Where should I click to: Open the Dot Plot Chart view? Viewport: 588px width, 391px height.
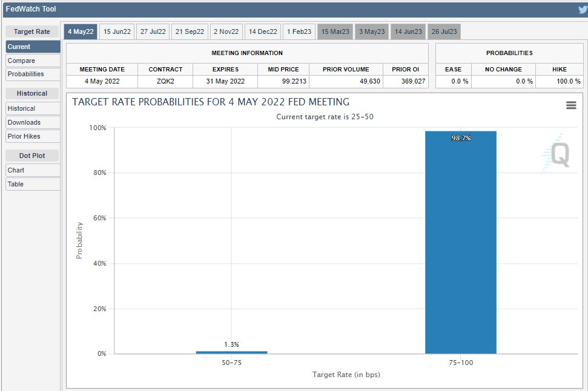[33, 170]
